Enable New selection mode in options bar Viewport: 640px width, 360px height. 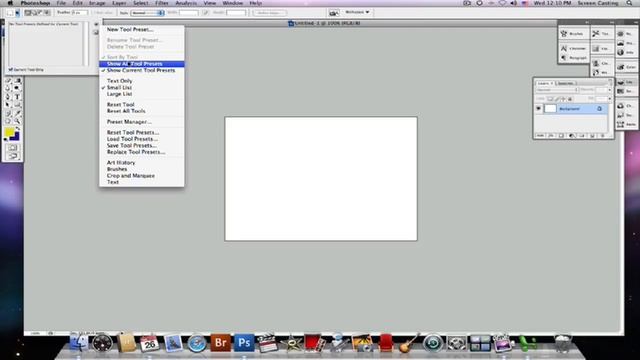[x=28, y=13]
